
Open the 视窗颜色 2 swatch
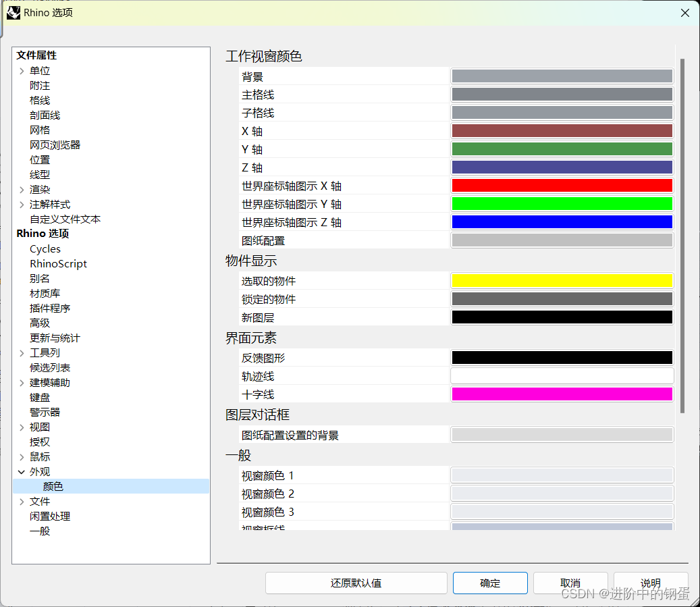point(562,494)
